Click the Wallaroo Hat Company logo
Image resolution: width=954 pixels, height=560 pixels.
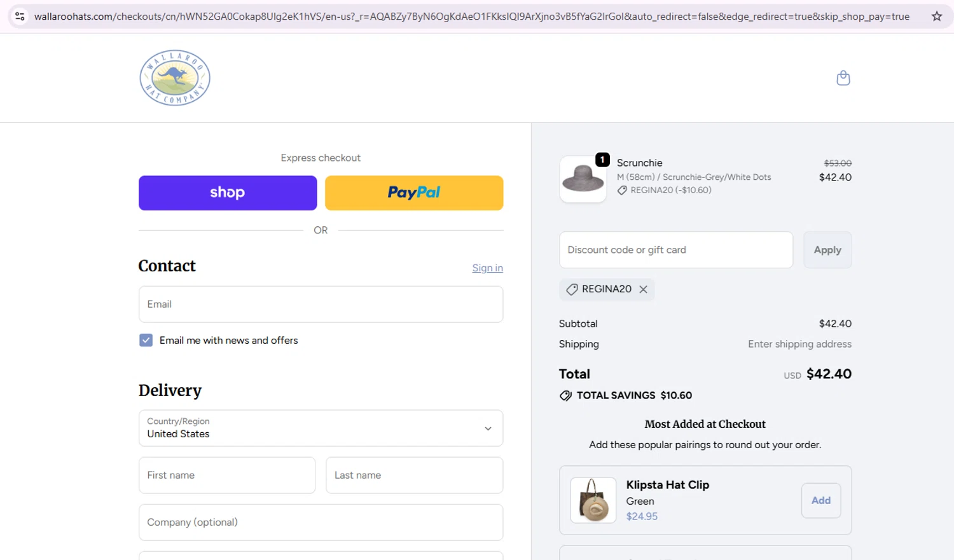(175, 78)
